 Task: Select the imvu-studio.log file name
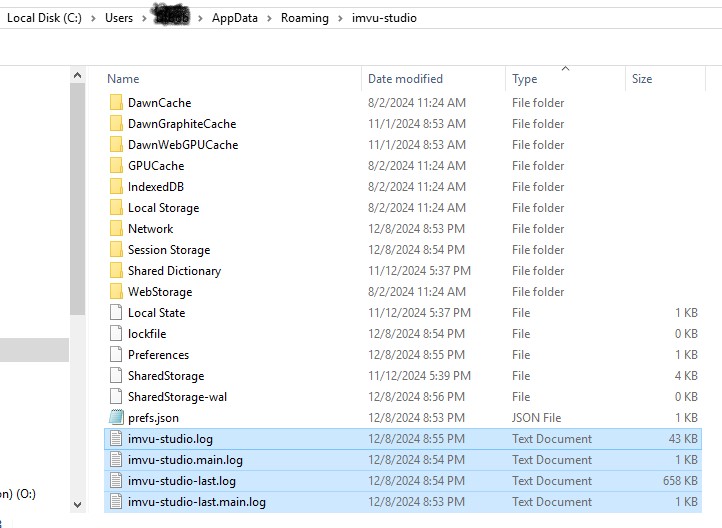click(x=170, y=439)
